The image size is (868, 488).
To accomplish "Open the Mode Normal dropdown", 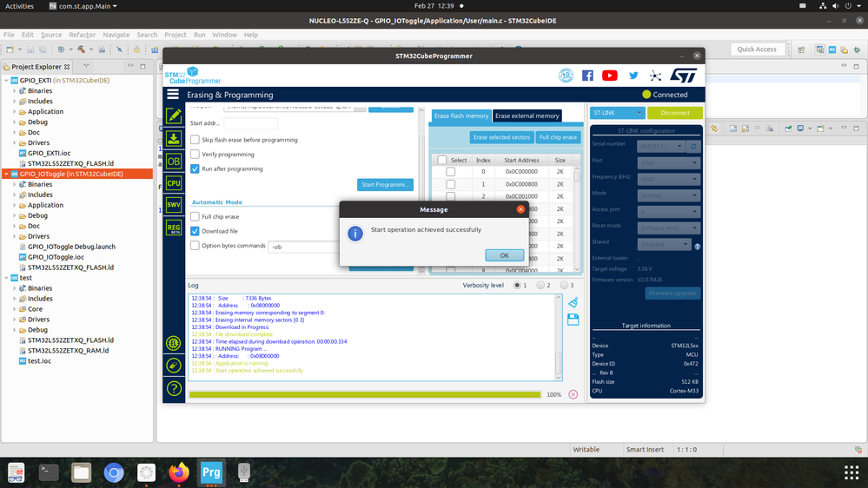I will click(x=668, y=195).
